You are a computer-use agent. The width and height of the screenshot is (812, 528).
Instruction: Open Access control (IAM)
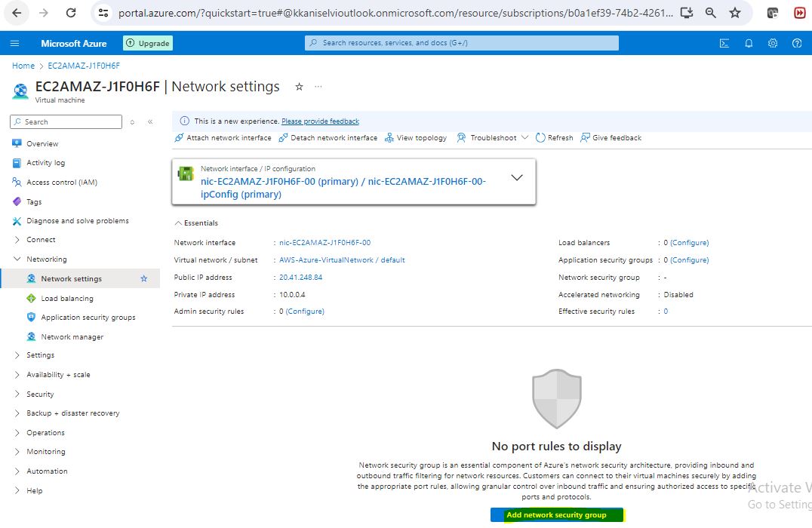coord(61,183)
